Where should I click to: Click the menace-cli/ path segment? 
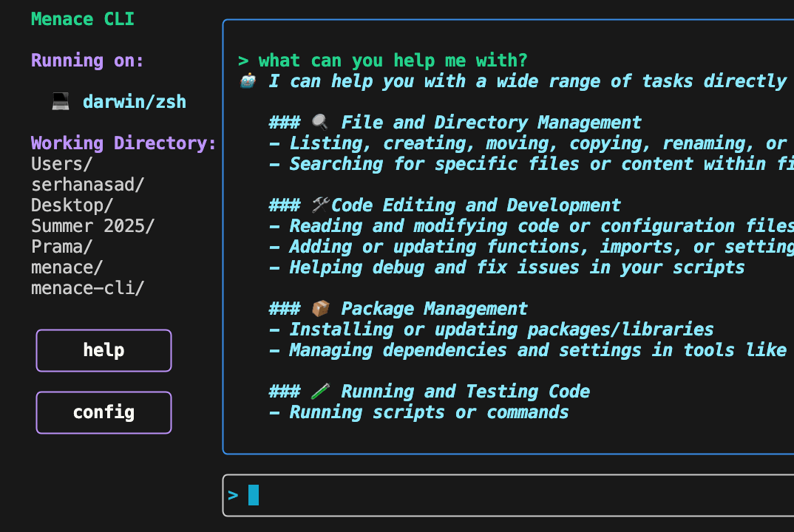(87, 288)
